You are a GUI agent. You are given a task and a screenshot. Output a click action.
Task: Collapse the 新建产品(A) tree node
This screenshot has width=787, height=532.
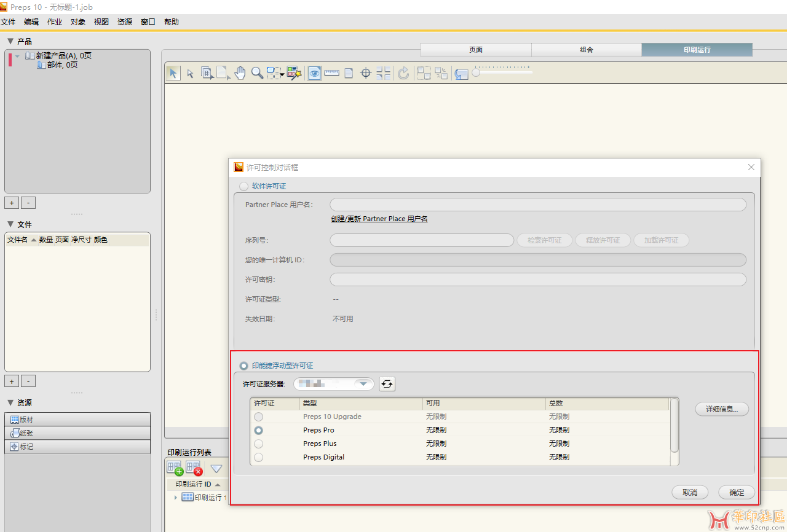click(17, 56)
